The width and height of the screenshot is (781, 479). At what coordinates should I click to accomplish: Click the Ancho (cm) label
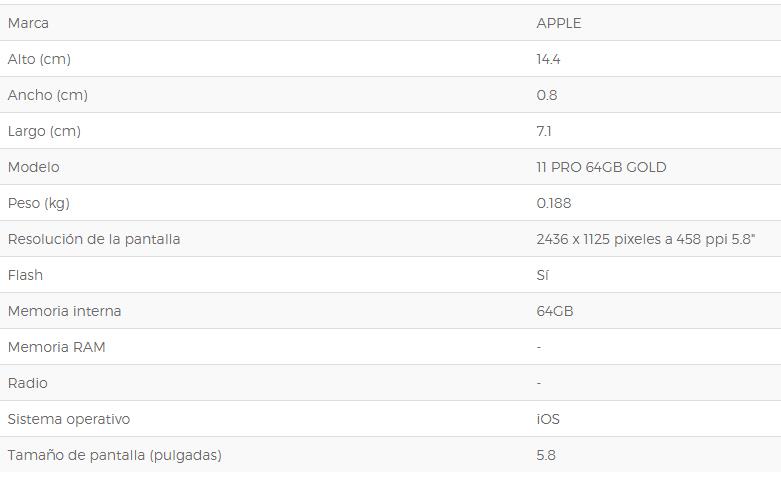[48, 95]
